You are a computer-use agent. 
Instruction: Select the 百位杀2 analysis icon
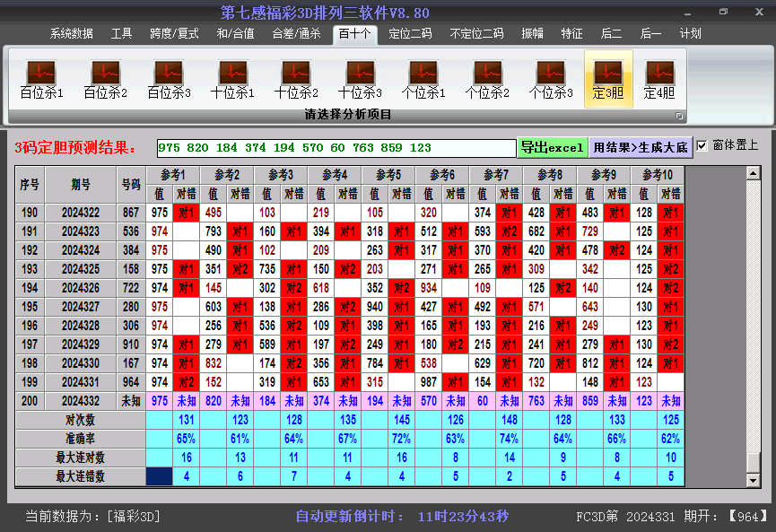106,79
